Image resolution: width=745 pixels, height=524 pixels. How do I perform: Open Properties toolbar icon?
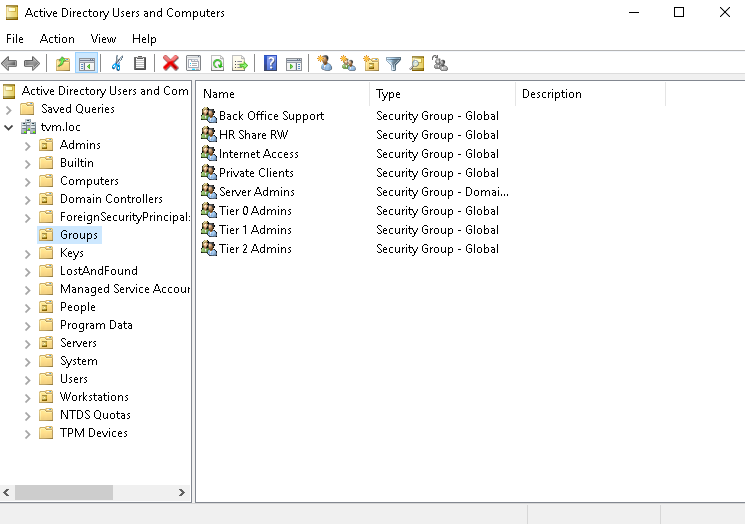193,63
